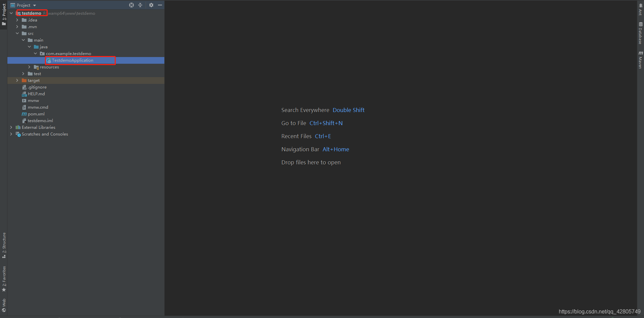
Task: Collapse the com.example.testdemo package
Action: coord(35,53)
